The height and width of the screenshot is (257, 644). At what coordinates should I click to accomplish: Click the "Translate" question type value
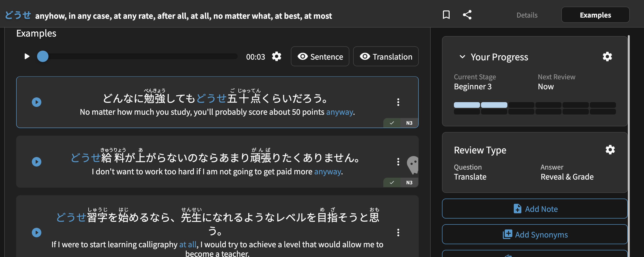tap(470, 177)
